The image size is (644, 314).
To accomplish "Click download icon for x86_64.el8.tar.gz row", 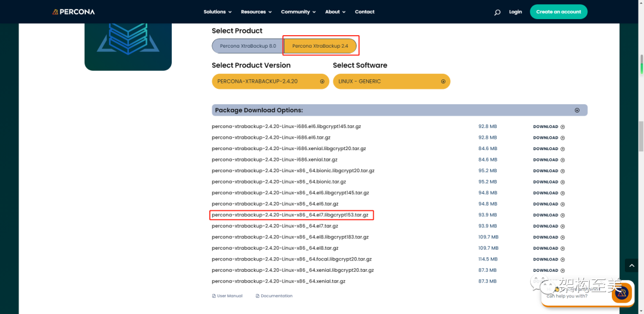I will (563, 248).
